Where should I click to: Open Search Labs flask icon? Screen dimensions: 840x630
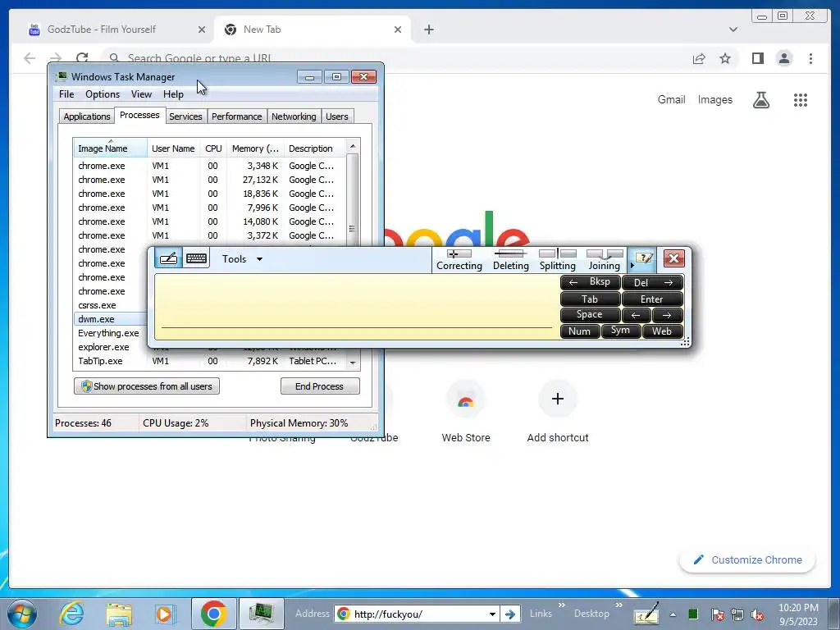pyautogui.click(x=761, y=99)
